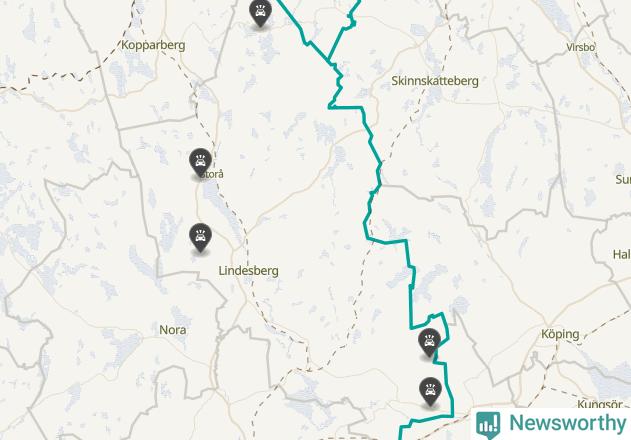This screenshot has width=631, height=440.
Task: Open the crash marker northwest of Lindesberg
Action: point(200,238)
